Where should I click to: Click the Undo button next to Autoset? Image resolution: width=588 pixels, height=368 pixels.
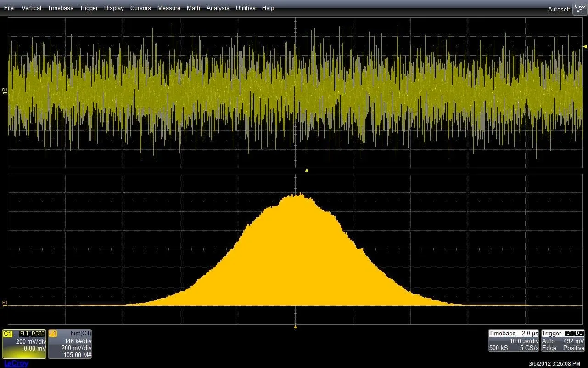579,9
